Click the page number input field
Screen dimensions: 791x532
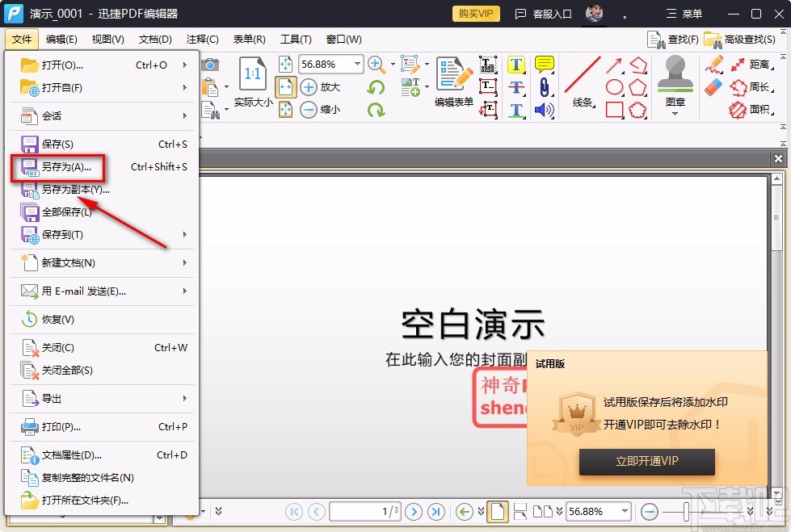pyautogui.click(x=363, y=512)
